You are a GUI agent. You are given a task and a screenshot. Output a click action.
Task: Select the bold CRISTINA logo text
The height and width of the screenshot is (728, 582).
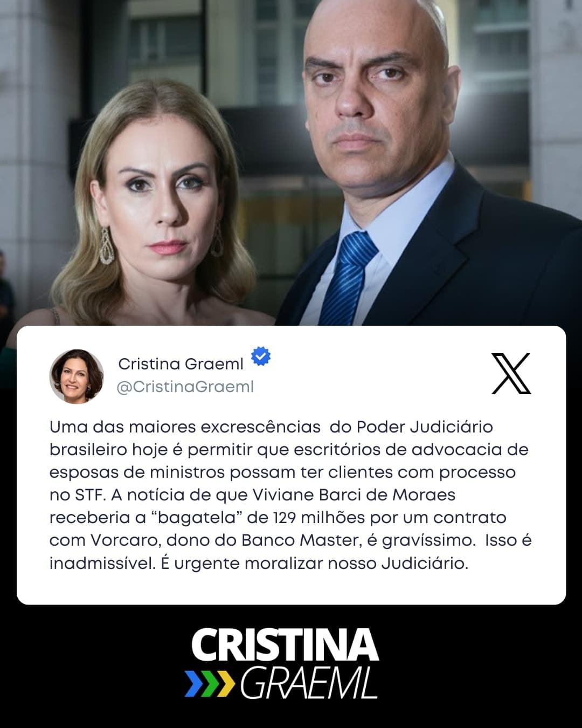tap(285, 645)
